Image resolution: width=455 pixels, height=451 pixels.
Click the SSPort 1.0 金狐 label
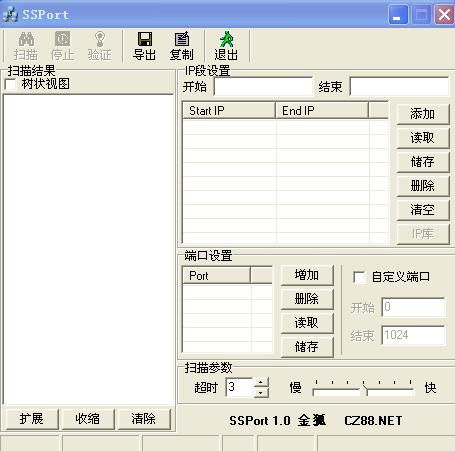click(278, 421)
